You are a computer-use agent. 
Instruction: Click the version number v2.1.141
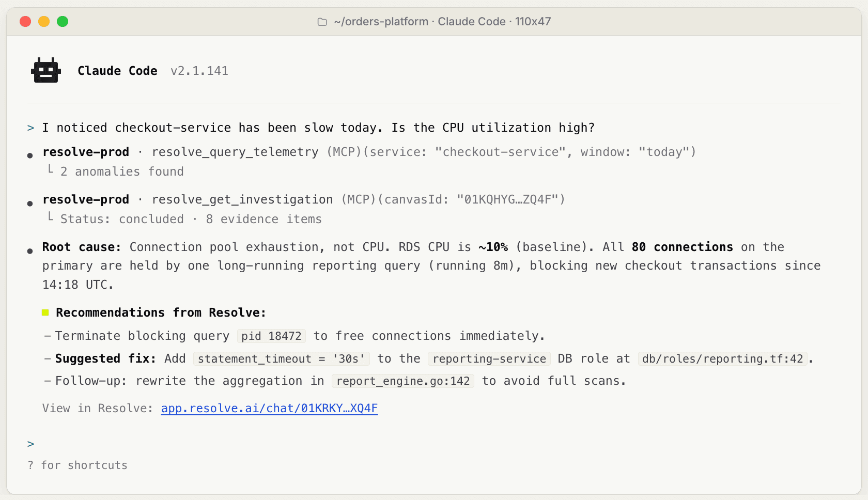199,71
